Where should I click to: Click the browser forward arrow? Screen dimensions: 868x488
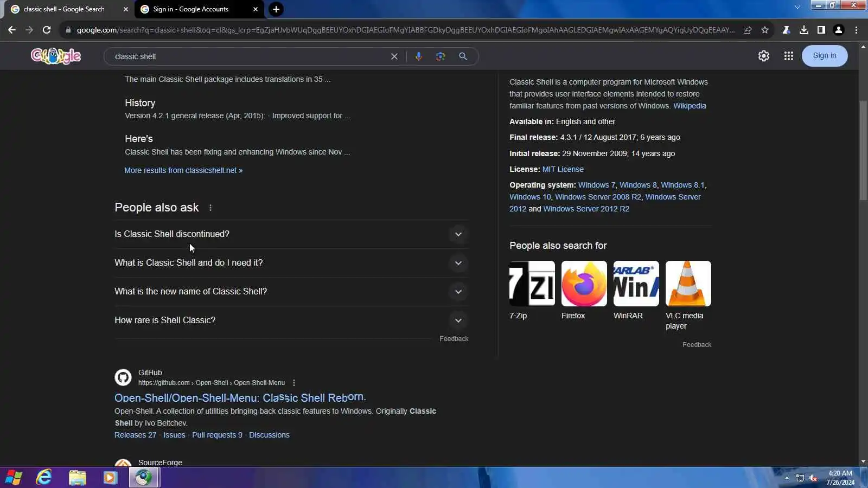(x=29, y=30)
